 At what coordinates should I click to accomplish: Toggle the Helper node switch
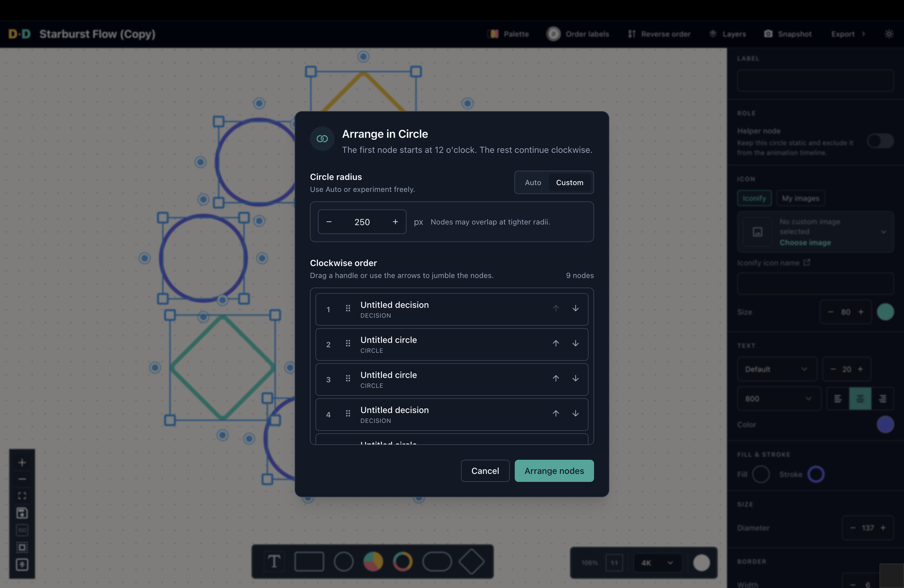pos(880,141)
